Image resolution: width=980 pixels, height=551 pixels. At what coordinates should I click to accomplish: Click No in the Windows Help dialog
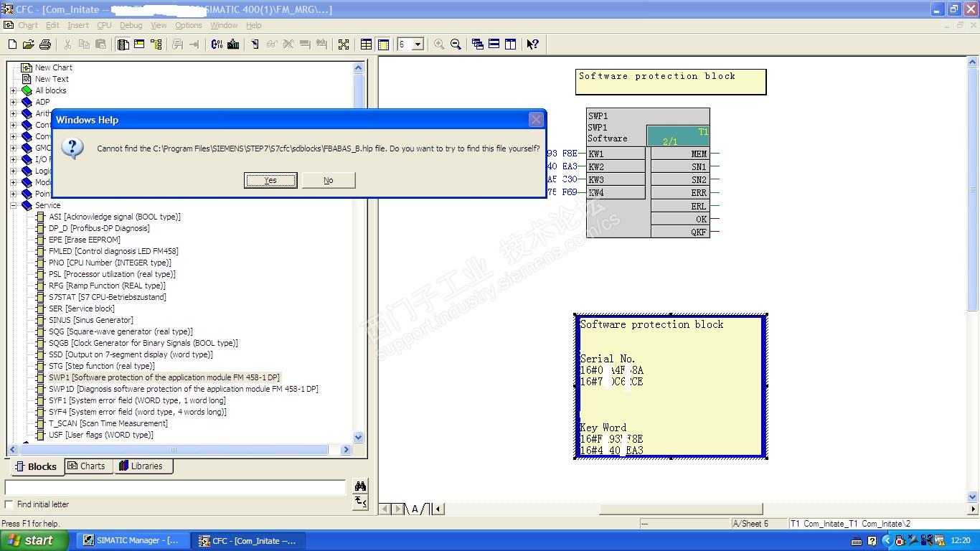329,180
